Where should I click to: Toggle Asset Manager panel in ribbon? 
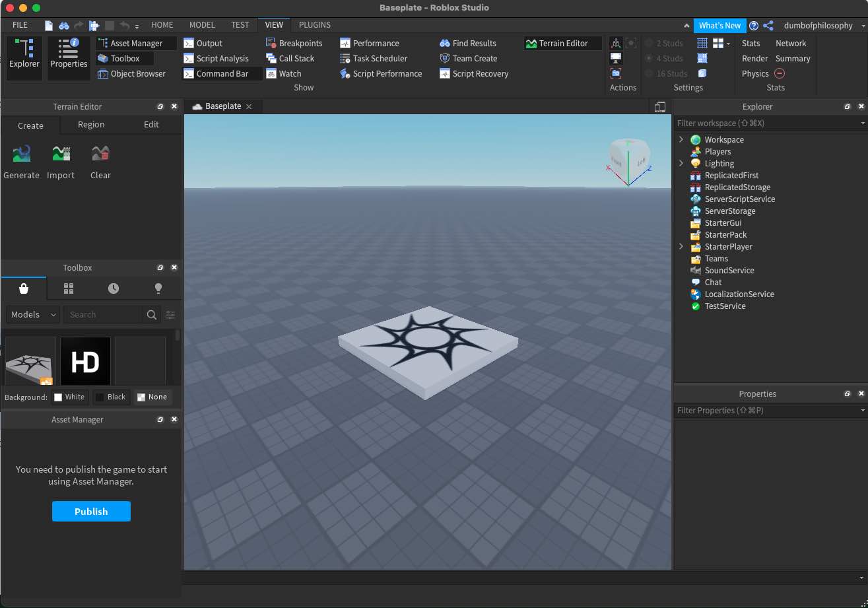coord(136,43)
